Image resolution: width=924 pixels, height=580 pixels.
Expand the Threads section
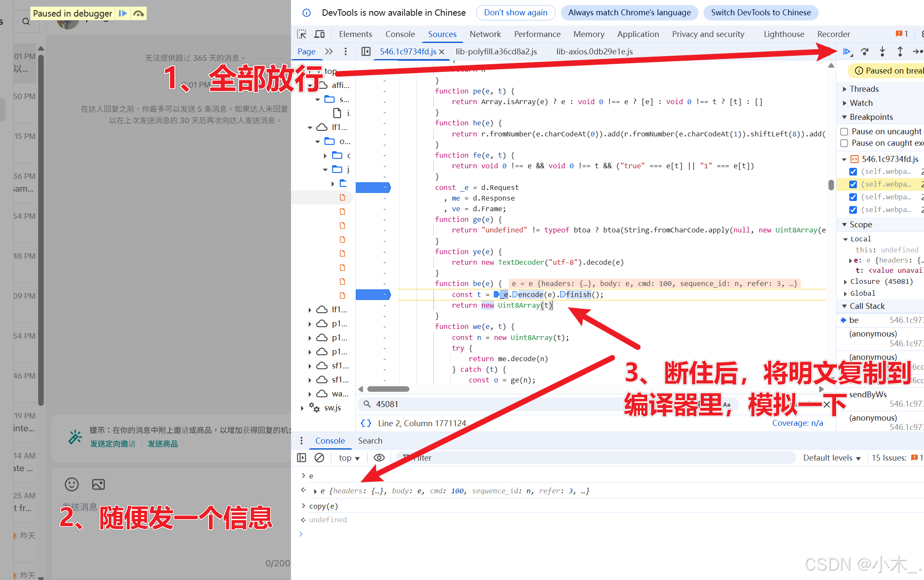864,89
